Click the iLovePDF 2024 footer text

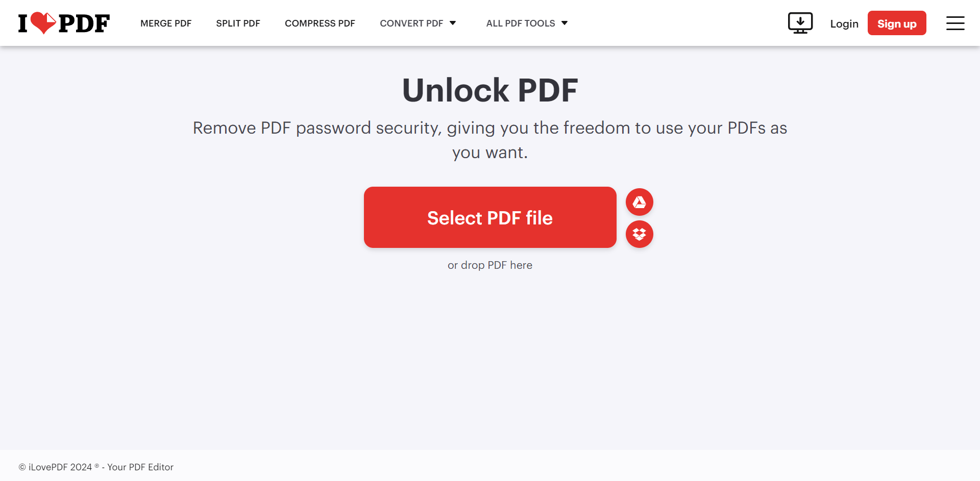click(95, 467)
